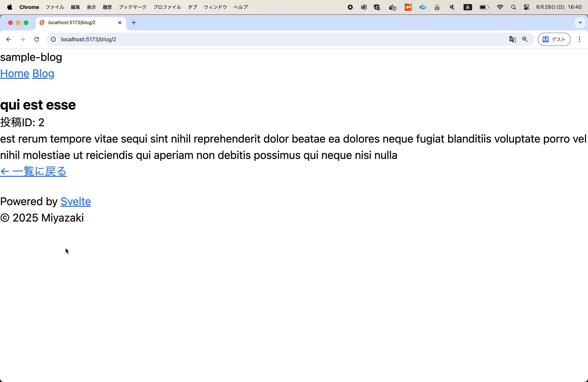Click the ← 一覧に戻る link
The width and height of the screenshot is (588, 382).
(x=33, y=171)
